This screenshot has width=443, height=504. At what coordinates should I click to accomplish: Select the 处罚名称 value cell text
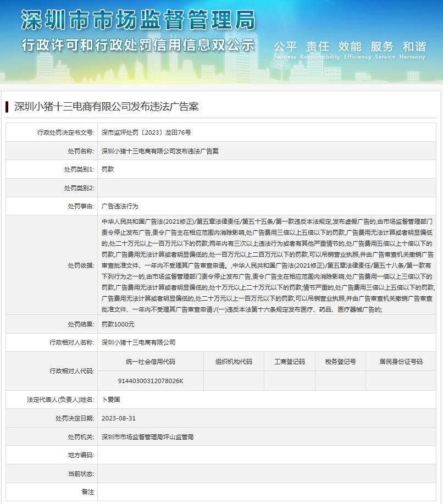pos(160,151)
